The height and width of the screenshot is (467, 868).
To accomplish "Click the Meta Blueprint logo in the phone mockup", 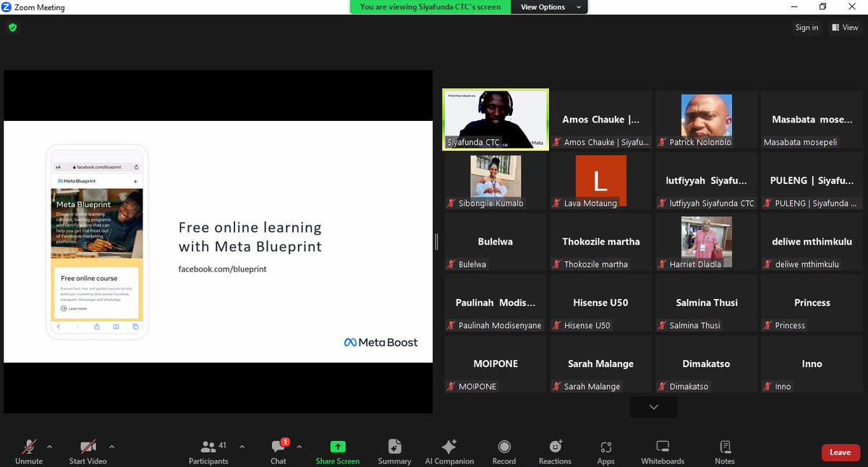I will tap(77, 180).
